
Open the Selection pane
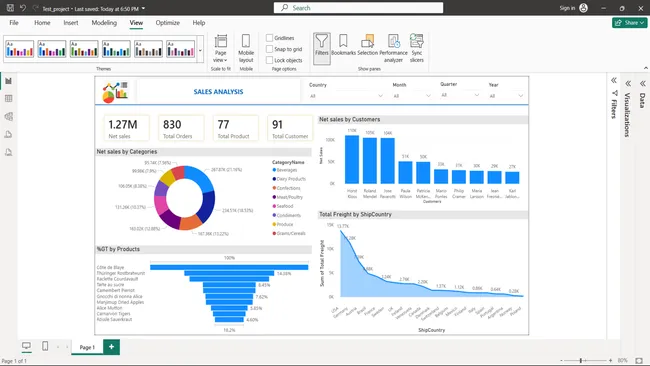pyautogui.click(x=367, y=46)
